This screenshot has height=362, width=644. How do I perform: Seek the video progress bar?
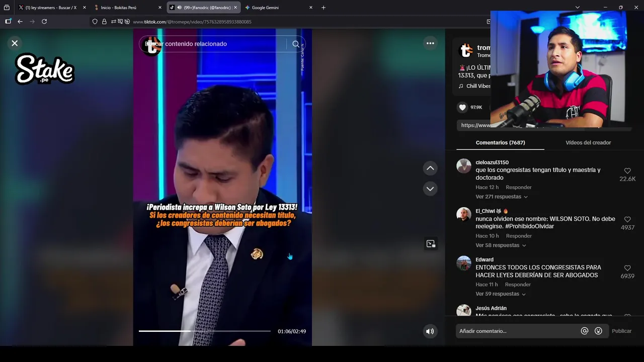point(205,331)
